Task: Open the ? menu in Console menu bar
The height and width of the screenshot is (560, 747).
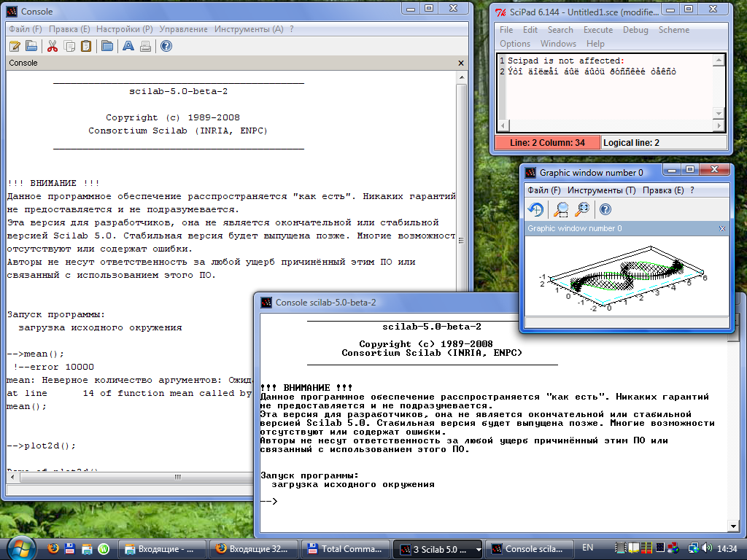Action: point(292,29)
